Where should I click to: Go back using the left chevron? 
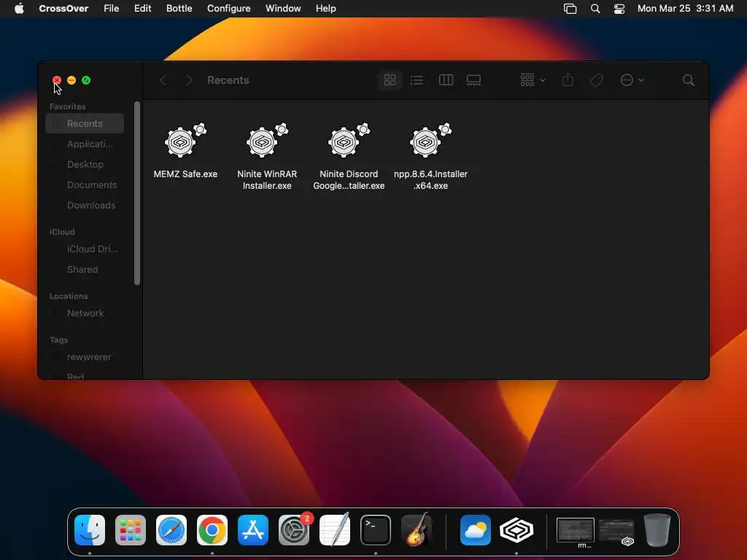163,80
